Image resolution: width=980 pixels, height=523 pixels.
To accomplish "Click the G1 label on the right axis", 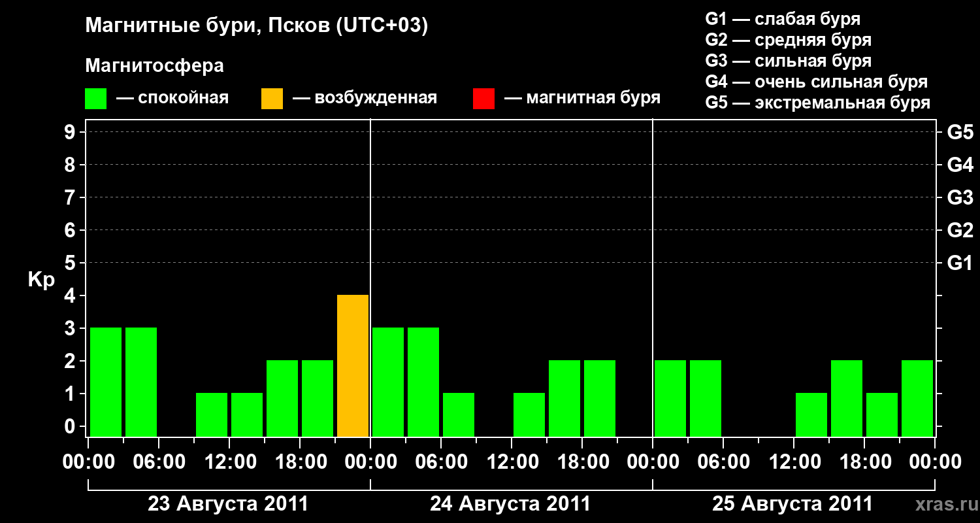I will [960, 263].
